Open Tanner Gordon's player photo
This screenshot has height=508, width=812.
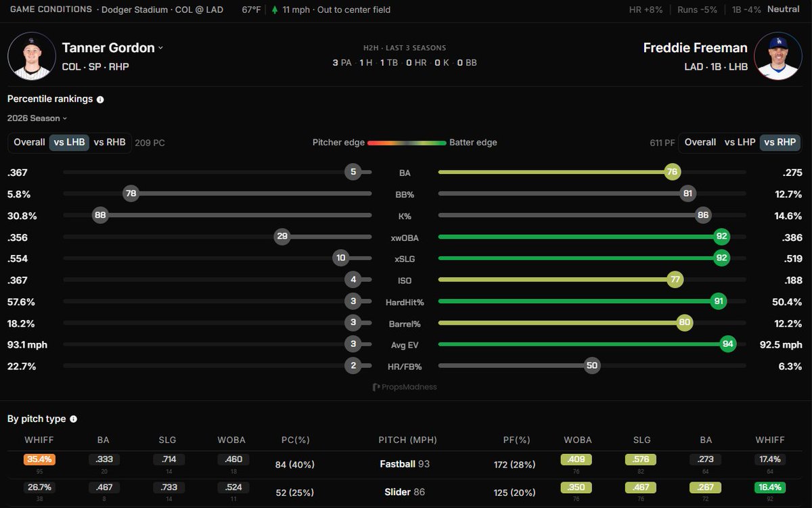31,55
